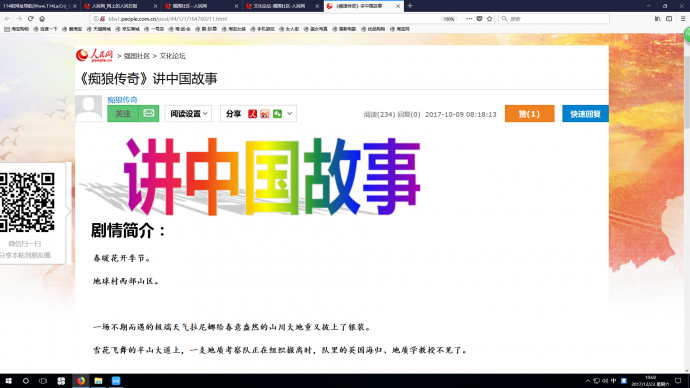Share to WeChat green icon
The image size is (690, 388).
pyautogui.click(x=277, y=114)
